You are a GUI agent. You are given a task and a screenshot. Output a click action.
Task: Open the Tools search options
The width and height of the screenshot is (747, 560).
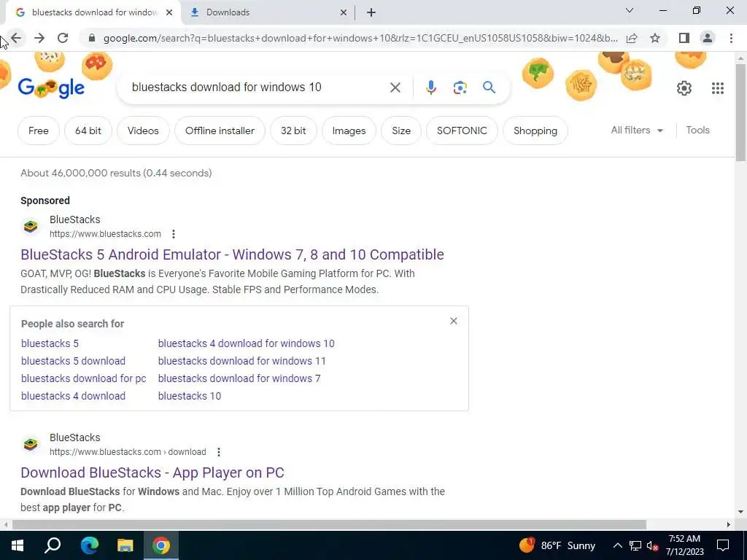tap(697, 130)
